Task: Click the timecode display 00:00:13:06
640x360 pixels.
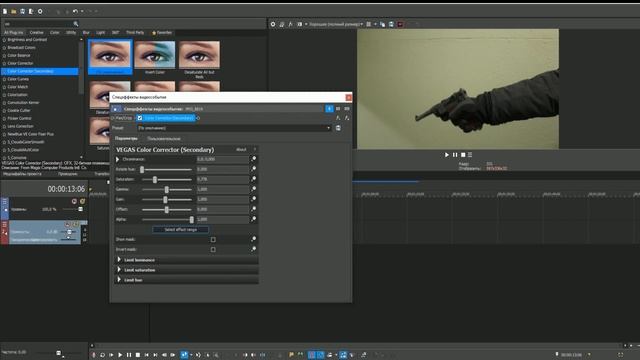Action: tap(66, 189)
